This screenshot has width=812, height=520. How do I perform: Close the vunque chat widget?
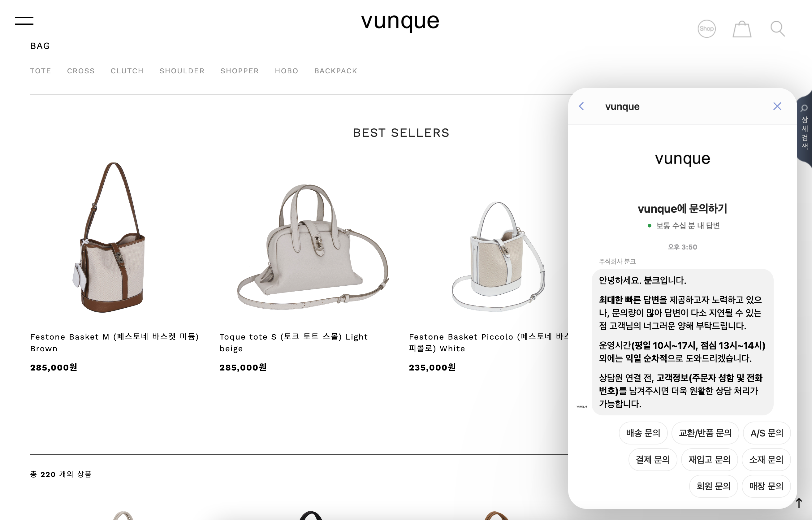777,106
